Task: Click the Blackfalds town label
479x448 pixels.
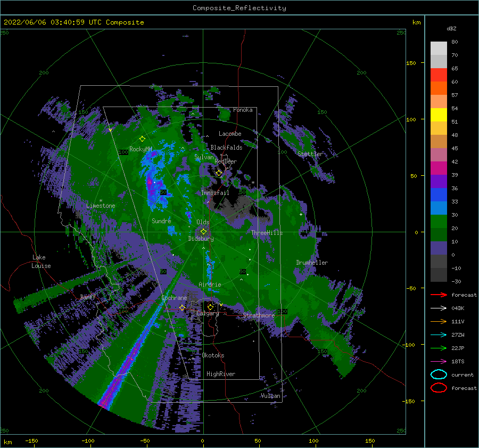Action: (x=226, y=148)
